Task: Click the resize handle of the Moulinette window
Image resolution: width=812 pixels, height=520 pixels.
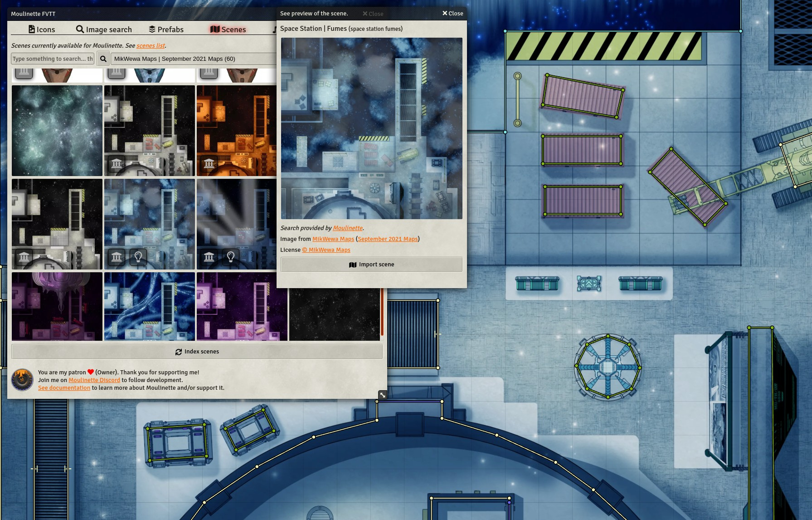Action: pos(383,395)
